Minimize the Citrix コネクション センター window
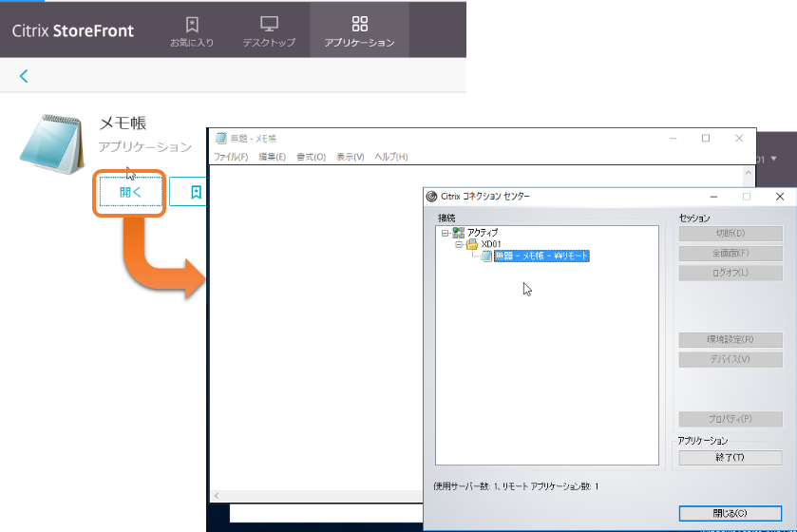Screen dimensions: 797x532 713,196
